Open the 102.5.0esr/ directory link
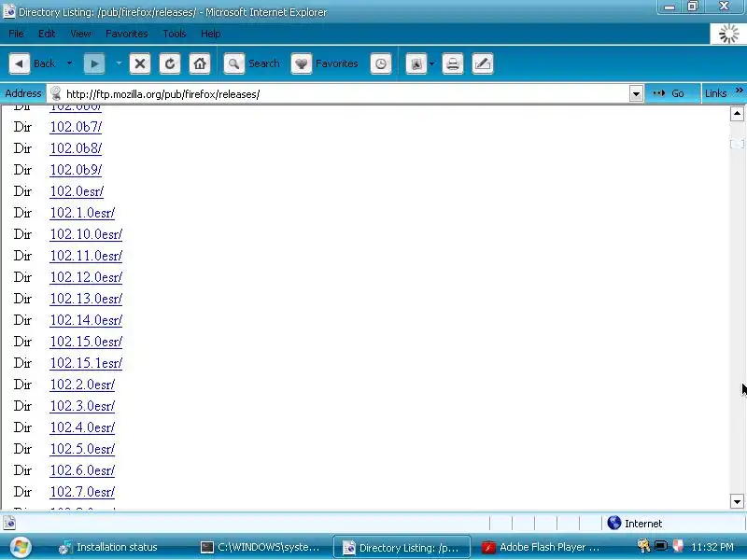The image size is (747, 560). (82, 449)
